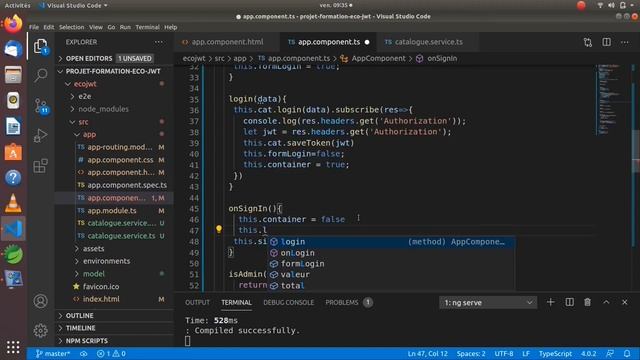Click 'Ln 47, Col 12' cursor position
This screenshot has height=360, width=640.
tap(427, 353)
